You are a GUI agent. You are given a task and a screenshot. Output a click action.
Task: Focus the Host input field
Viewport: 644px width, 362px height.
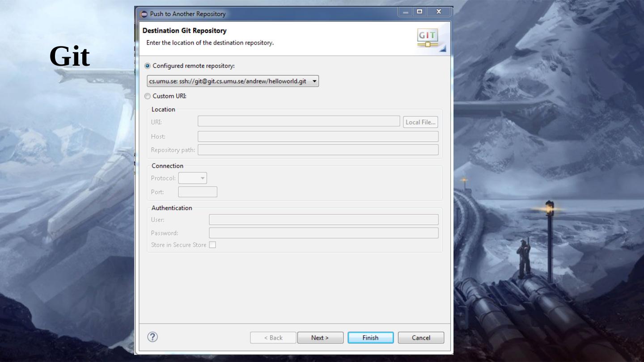click(x=318, y=136)
